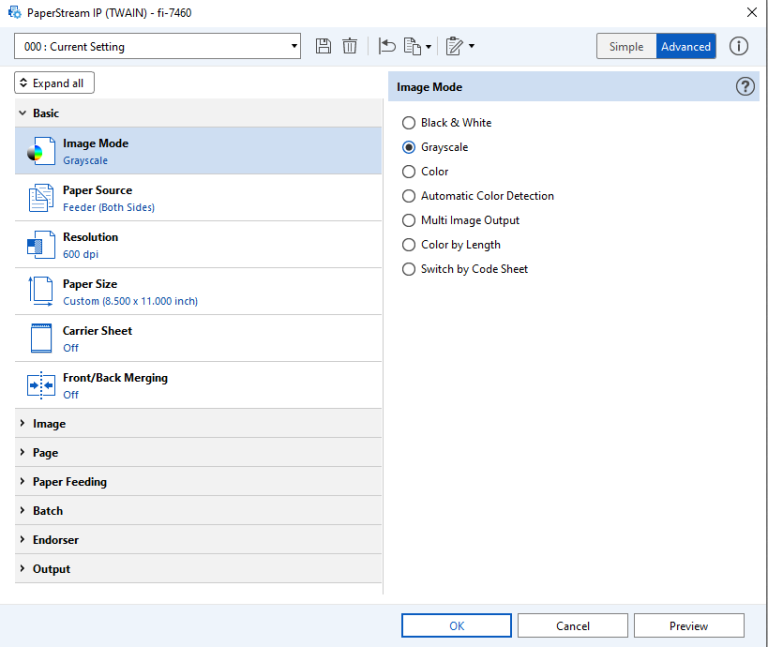Click the delete profile trash icon
The width and height of the screenshot is (768, 647).
349,46
